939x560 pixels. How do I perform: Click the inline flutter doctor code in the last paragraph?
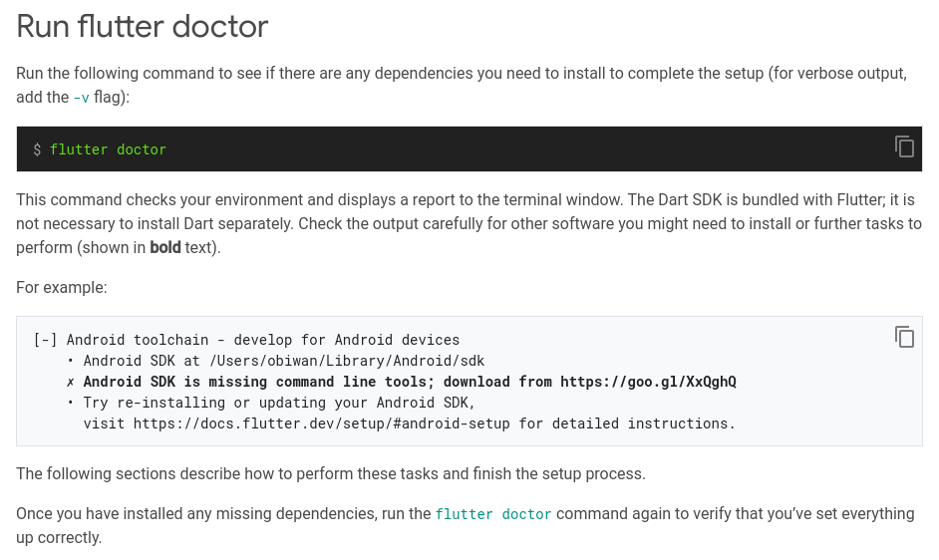point(493,515)
